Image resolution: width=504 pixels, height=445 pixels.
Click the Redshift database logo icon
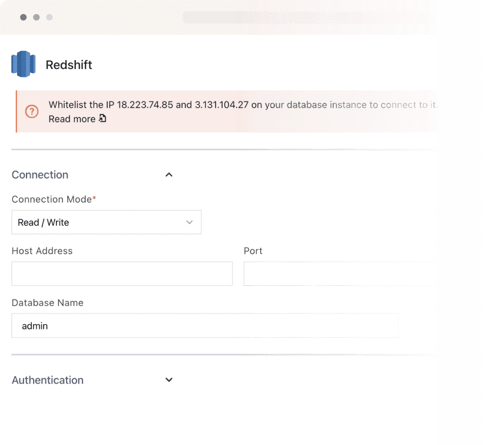click(x=24, y=64)
